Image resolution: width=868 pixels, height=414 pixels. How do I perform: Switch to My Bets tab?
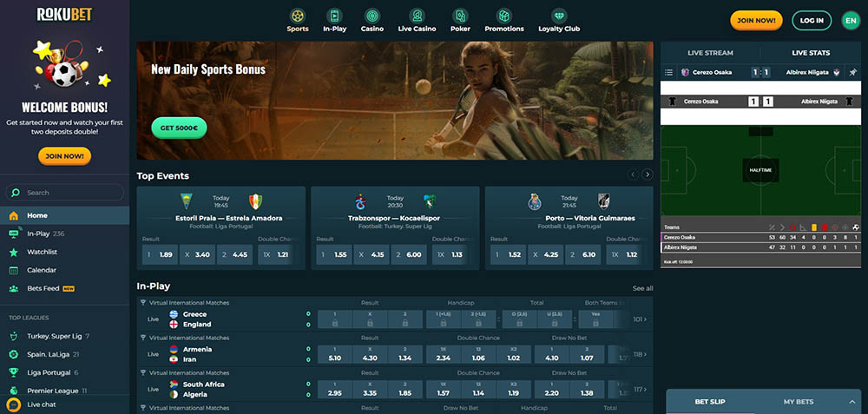coord(798,402)
